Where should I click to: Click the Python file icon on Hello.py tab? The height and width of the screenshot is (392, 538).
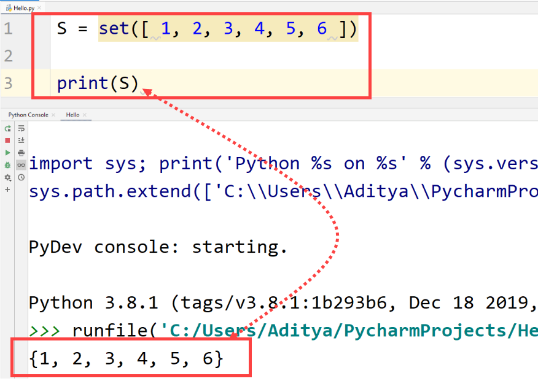tap(9, 7)
